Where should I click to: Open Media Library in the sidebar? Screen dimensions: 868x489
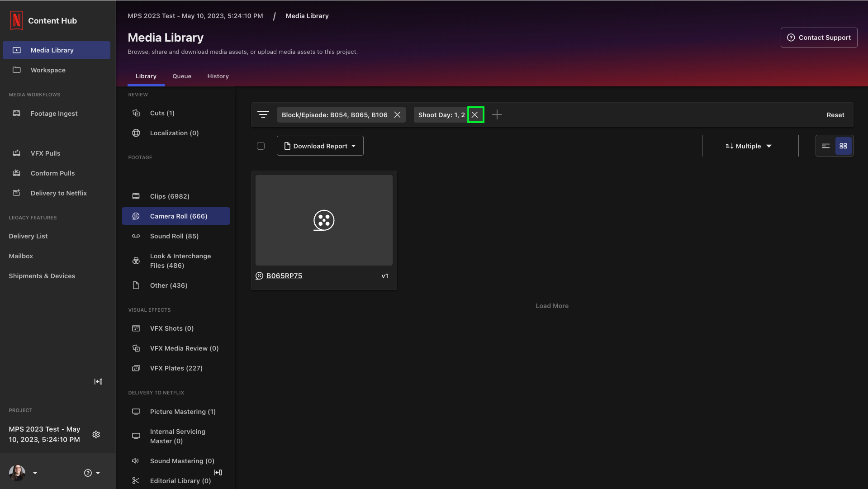(57, 50)
